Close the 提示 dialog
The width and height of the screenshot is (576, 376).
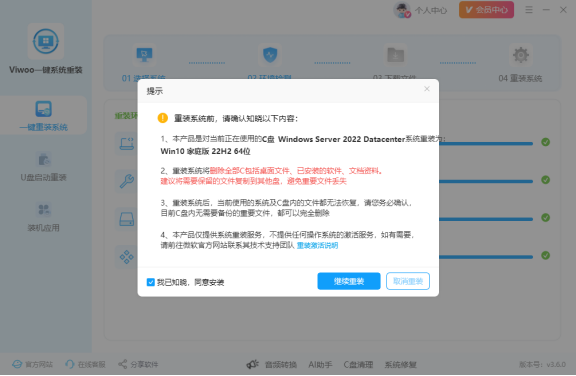coord(427,89)
